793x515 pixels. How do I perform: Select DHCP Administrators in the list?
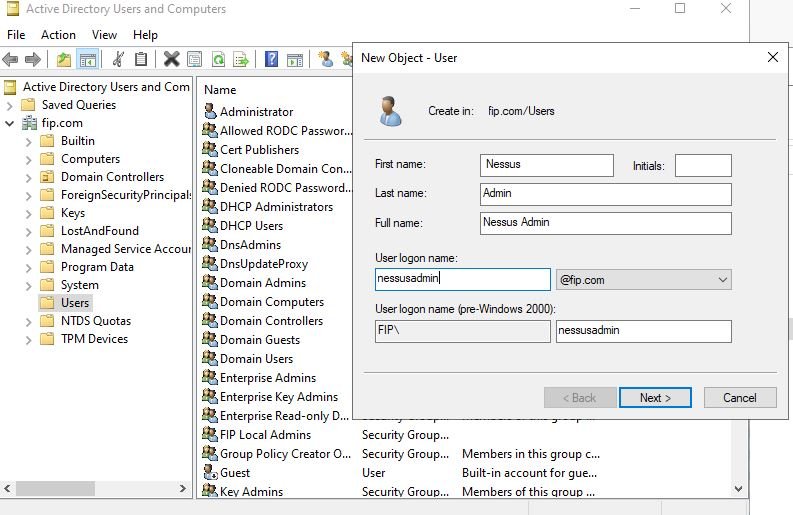pos(276,207)
